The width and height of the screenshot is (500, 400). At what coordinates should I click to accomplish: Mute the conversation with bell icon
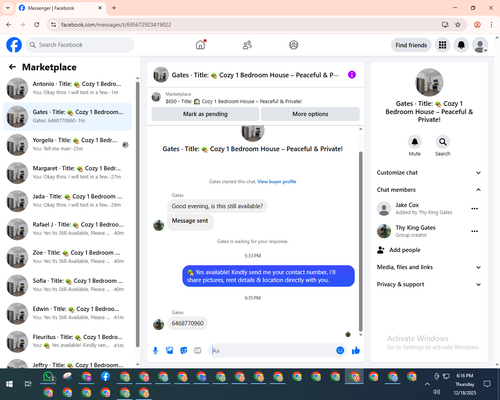(x=415, y=142)
